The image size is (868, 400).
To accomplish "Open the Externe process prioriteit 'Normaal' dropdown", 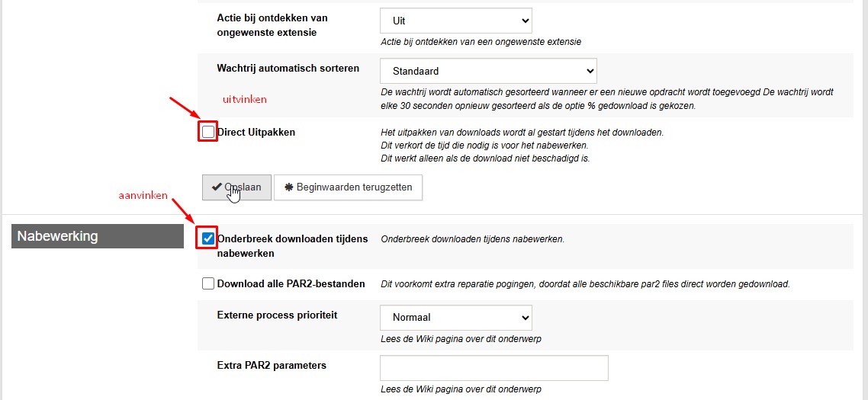I will [456, 318].
